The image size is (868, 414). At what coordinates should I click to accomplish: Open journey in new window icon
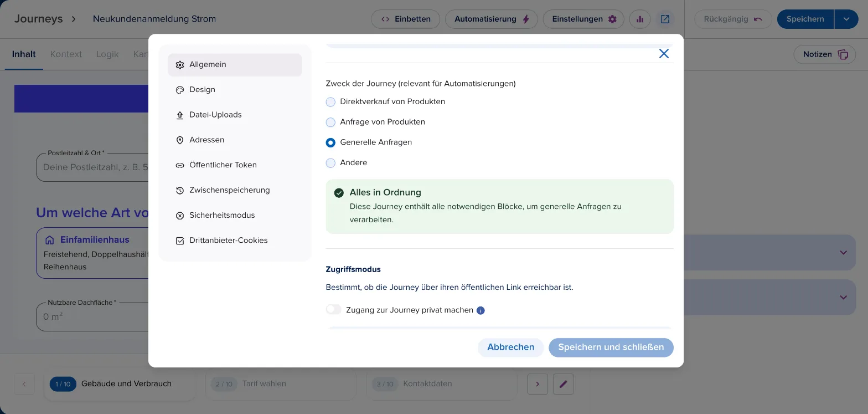coord(665,19)
